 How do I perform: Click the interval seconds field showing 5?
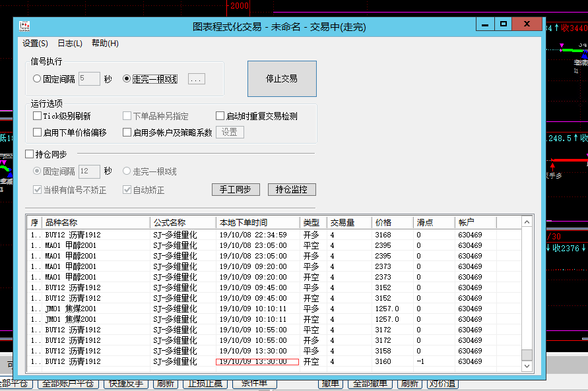pyautogui.click(x=89, y=78)
